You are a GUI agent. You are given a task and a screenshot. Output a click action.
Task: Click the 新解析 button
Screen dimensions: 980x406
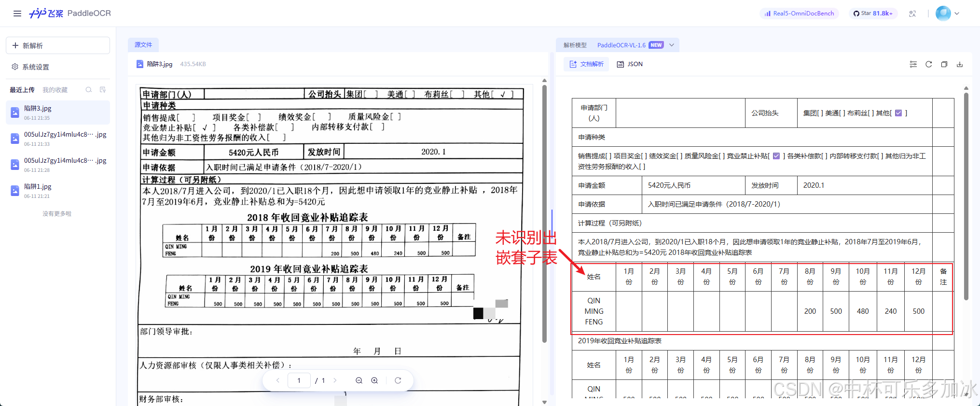pos(58,45)
